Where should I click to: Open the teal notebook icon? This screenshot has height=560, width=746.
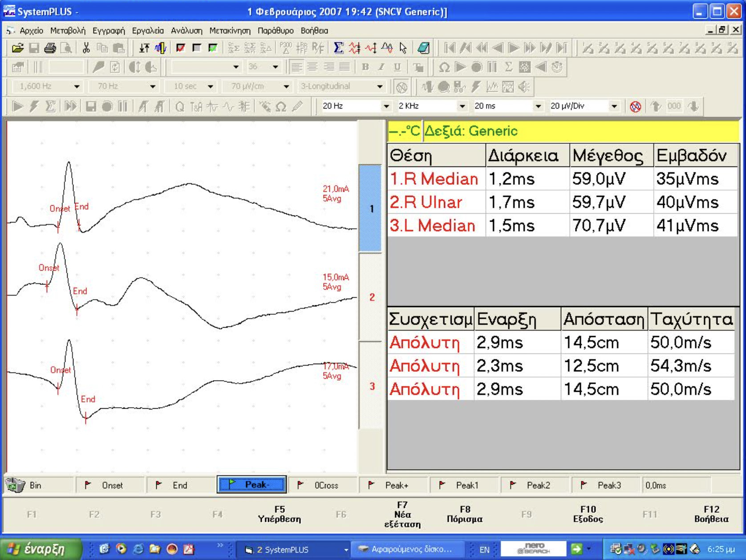click(423, 48)
